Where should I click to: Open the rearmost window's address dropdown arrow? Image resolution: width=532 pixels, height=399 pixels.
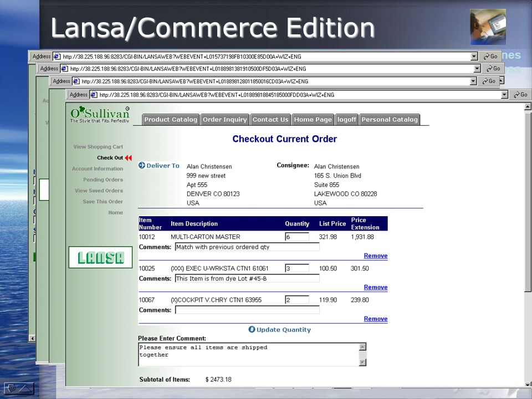474,57
